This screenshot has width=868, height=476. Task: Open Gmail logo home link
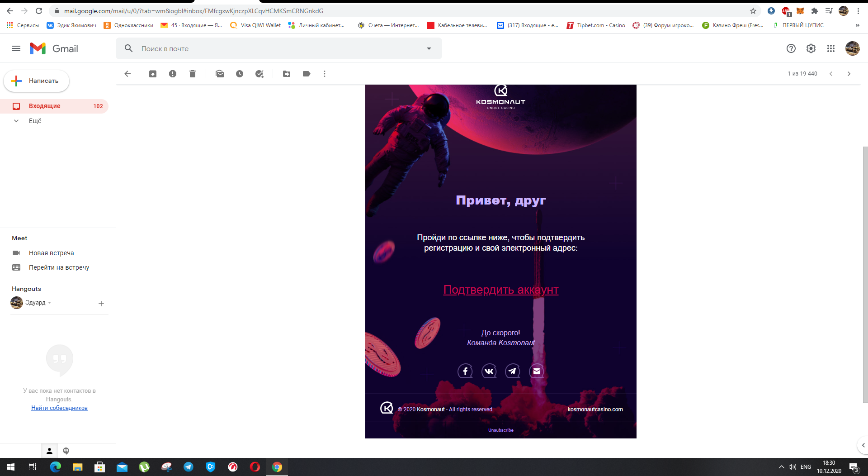(x=54, y=48)
